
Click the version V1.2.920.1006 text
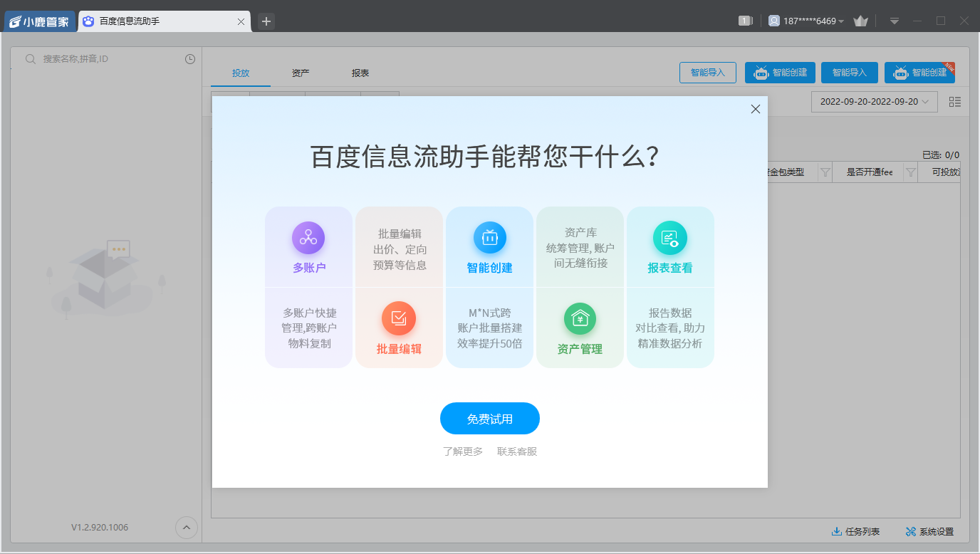point(100,528)
